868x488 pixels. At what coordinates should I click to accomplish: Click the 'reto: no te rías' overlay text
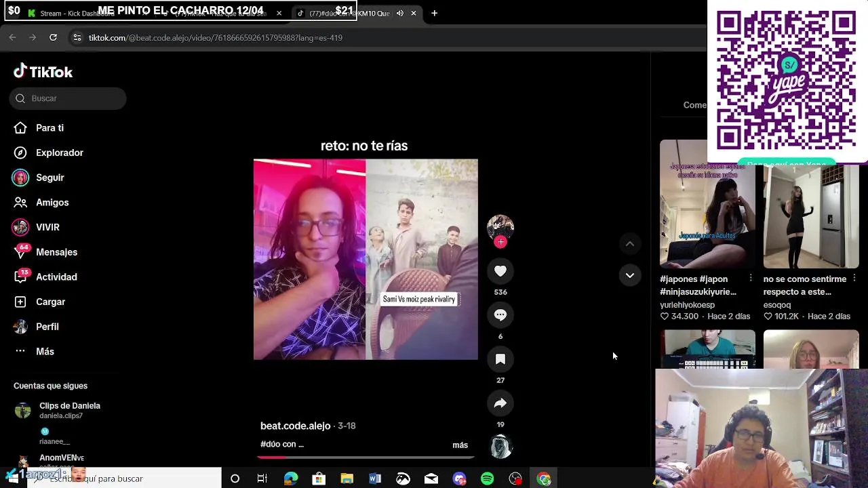[364, 146]
